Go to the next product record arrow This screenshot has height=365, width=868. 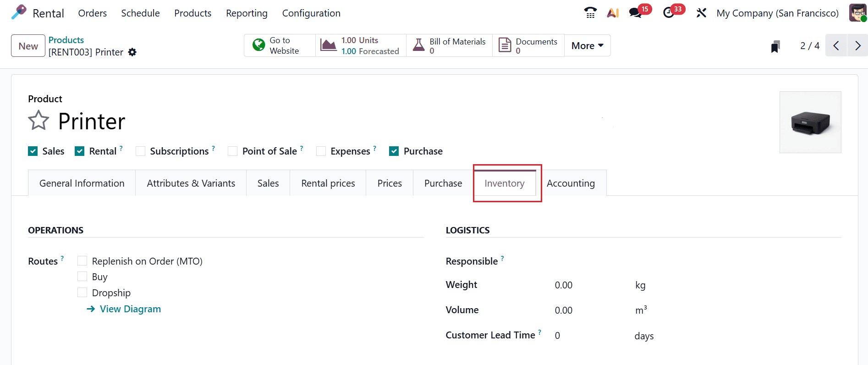pos(857,46)
